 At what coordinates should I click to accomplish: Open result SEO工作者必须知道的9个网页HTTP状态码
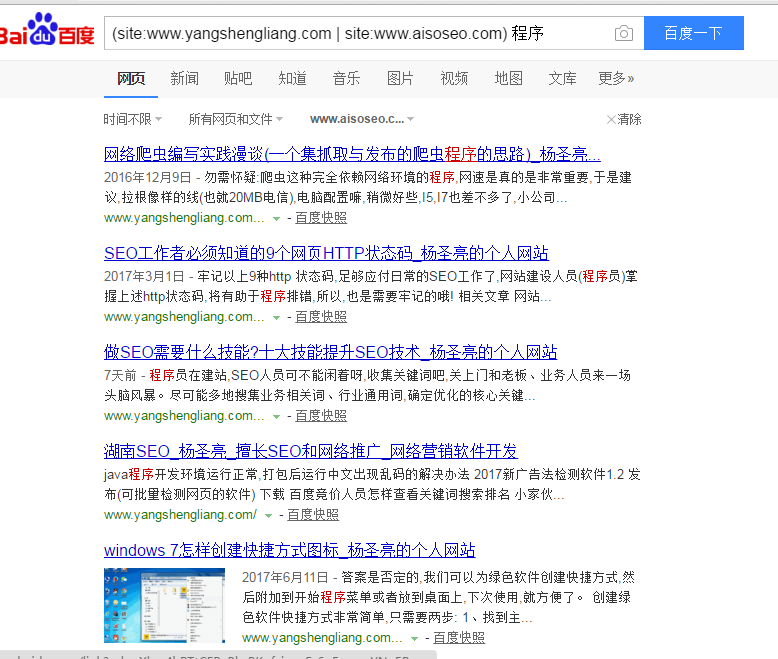click(326, 253)
